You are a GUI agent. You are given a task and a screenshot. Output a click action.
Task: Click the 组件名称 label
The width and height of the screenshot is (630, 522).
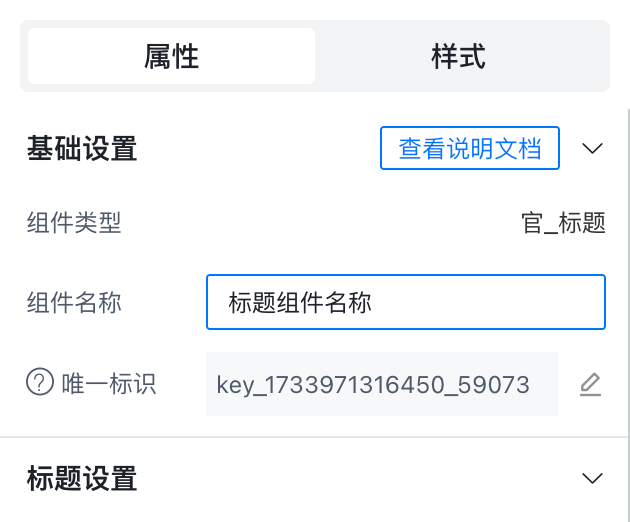click(x=74, y=302)
